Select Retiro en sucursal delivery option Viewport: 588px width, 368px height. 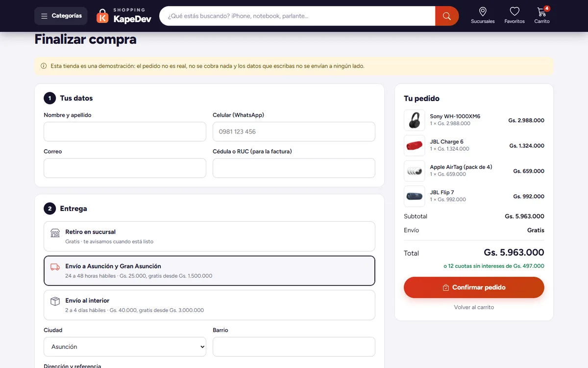point(209,237)
